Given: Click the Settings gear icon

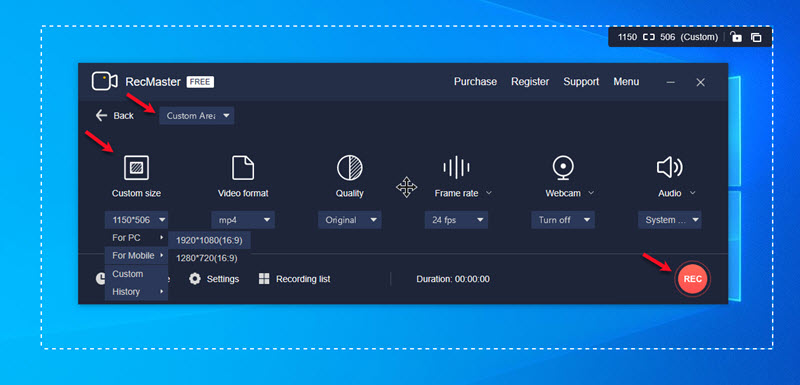Looking at the screenshot, I should pyautogui.click(x=195, y=279).
